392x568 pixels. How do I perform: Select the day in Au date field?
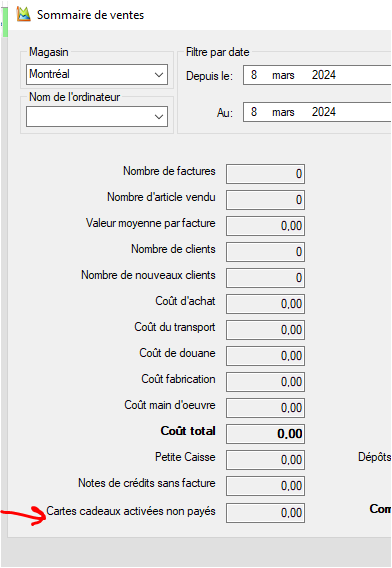(x=254, y=112)
